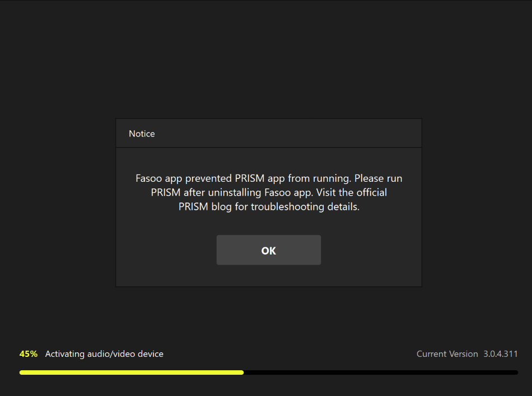Click the yellow filled part of the progress bar
This screenshot has height=396, width=532.
click(131, 372)
